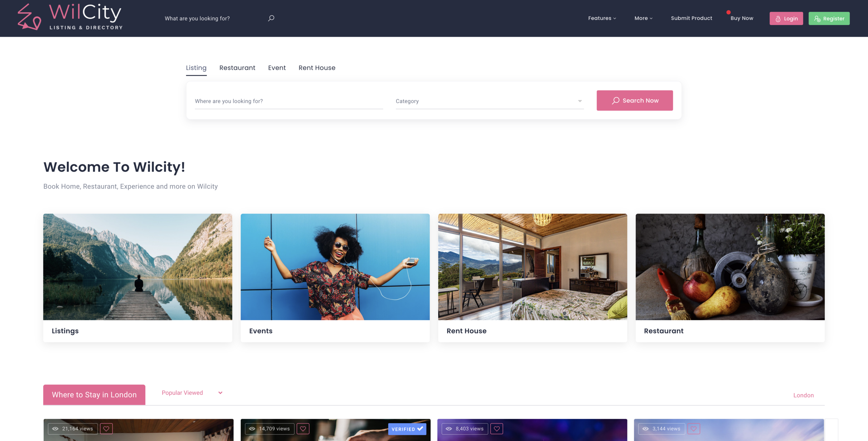
Task: Click the eye icon beside 21,164 views
Action: click(x=55, y=429)
